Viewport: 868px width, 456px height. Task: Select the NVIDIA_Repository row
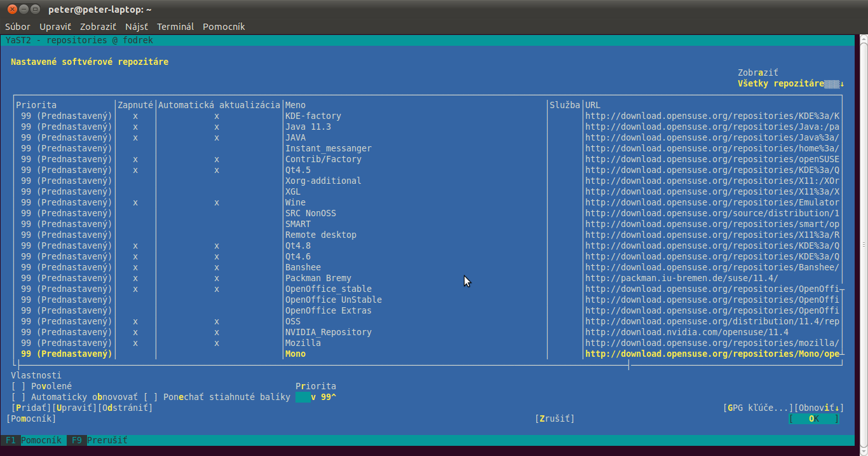tap(428, 332)
